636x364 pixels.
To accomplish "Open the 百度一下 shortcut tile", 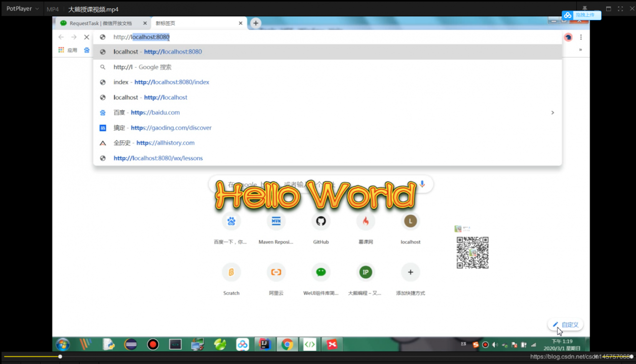I will (x=231, y=229).
